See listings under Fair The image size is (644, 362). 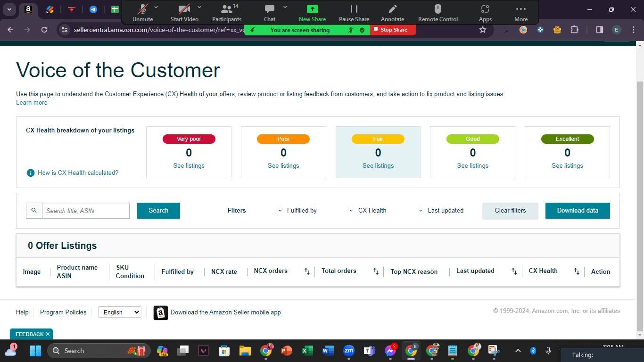pos(378,166)
